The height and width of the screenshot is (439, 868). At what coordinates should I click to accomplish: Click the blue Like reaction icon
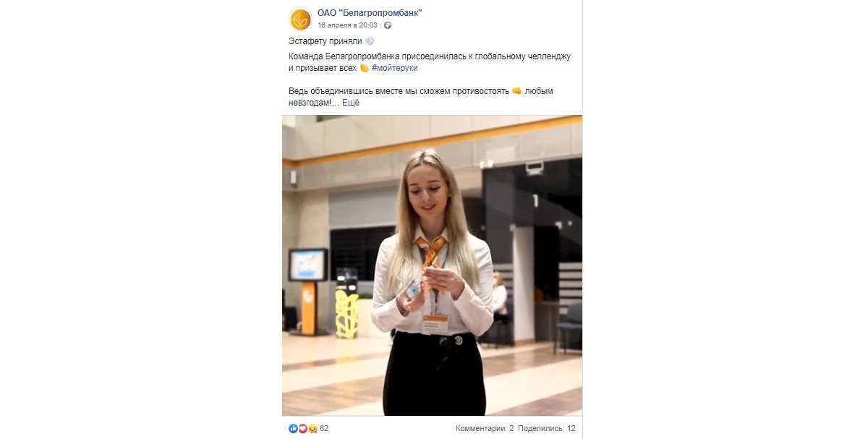[293, 428]
